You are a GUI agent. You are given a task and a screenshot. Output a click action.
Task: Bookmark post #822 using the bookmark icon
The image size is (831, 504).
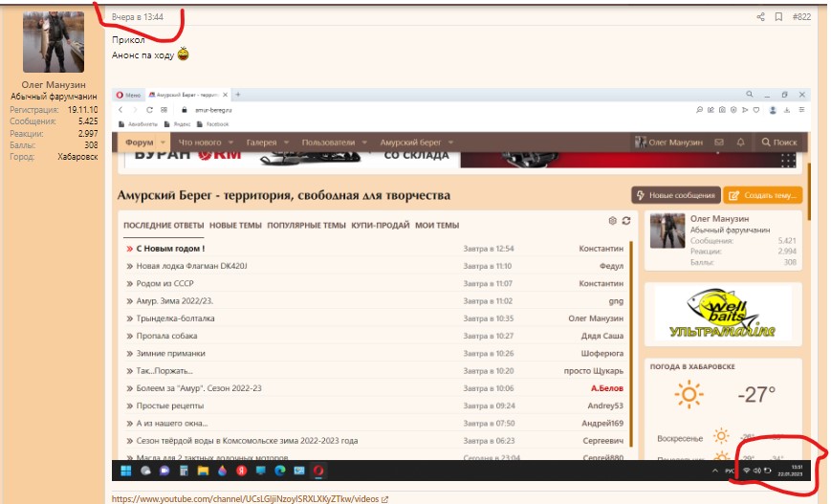[778, 16]
